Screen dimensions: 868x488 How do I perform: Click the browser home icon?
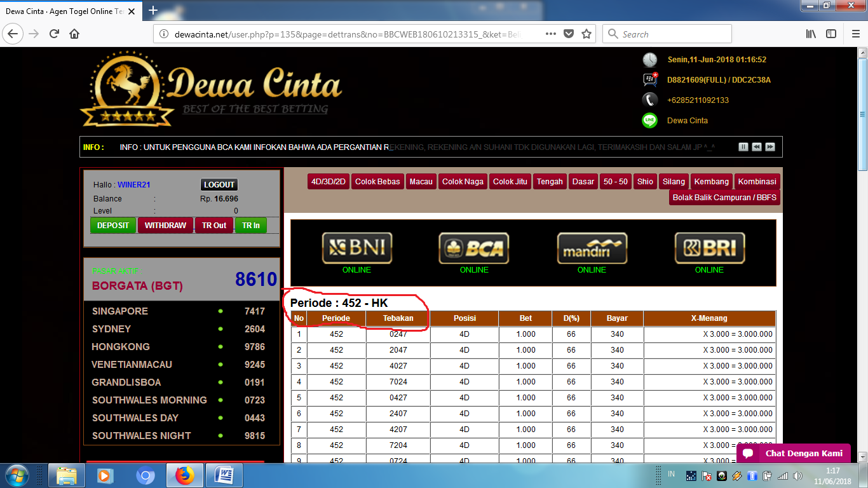click(74, 34)
